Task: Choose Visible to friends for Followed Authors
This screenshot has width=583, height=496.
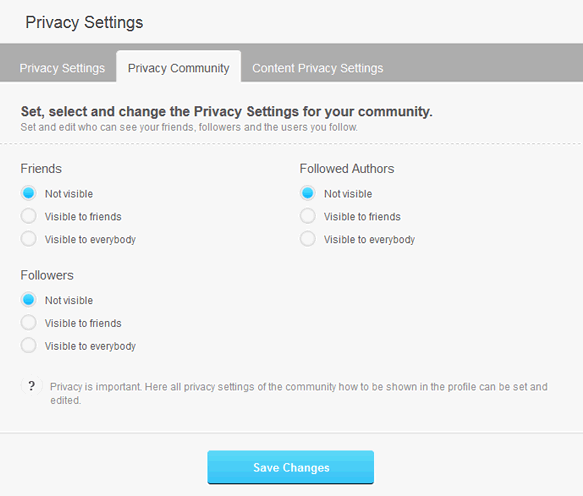Action: [308, 216]
